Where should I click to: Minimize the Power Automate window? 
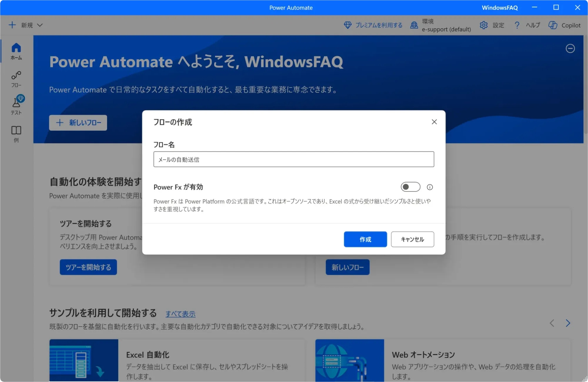coord(534,7)
